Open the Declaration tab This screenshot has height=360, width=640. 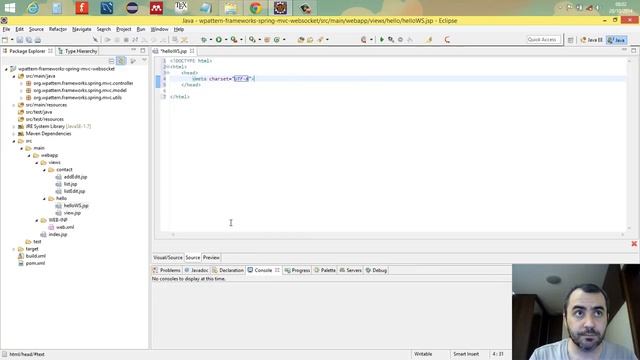pyautogui.click(x=228, y=270)
